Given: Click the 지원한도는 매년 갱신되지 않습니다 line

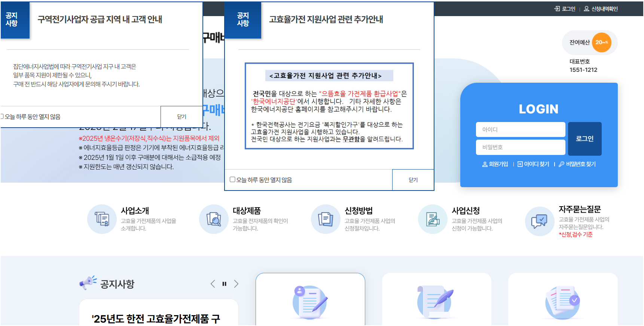Looking at the screenshot, I should pos(126,167).
